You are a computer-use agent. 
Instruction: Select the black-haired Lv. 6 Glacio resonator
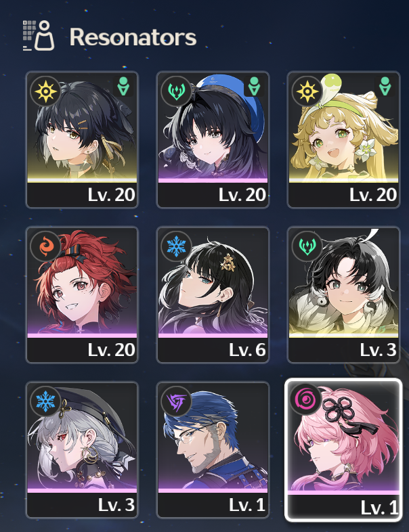click(213, 294)
